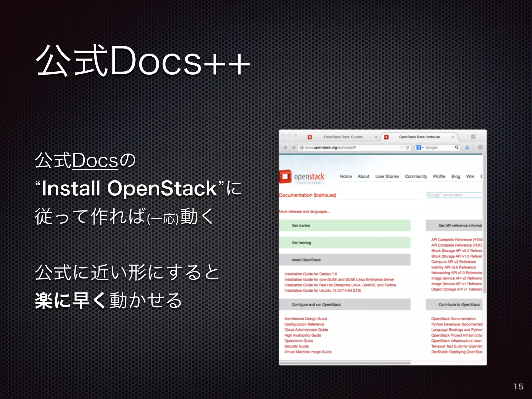Open Installation Guide for Red Hat, CentOS, Fedora

[x=340, y=285]
